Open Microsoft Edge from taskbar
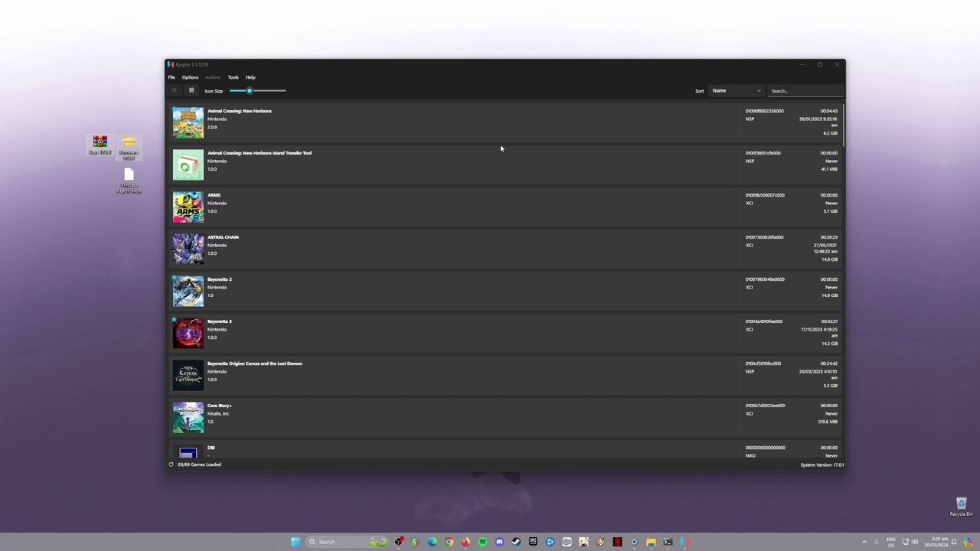The width and height of the screenshot is (980, 551). click(x=433, y=542)
